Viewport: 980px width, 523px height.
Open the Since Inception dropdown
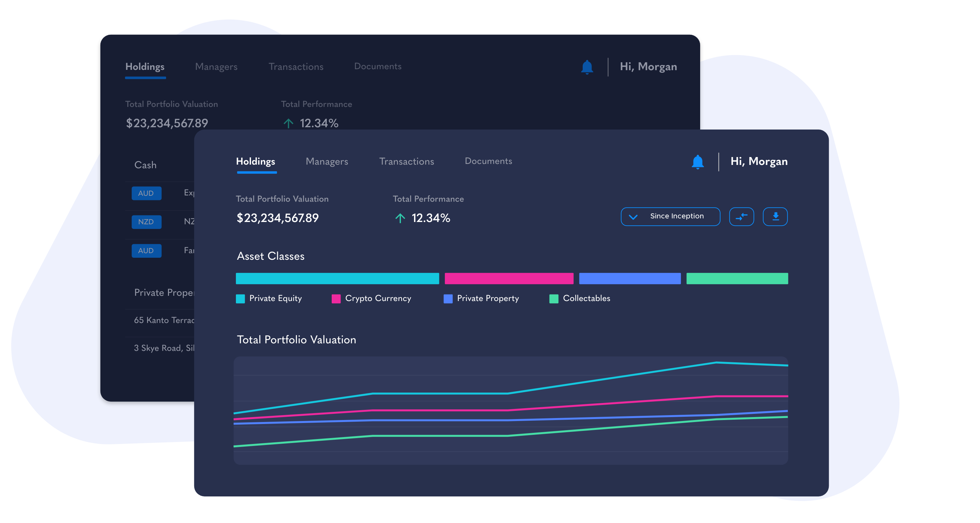677,216
